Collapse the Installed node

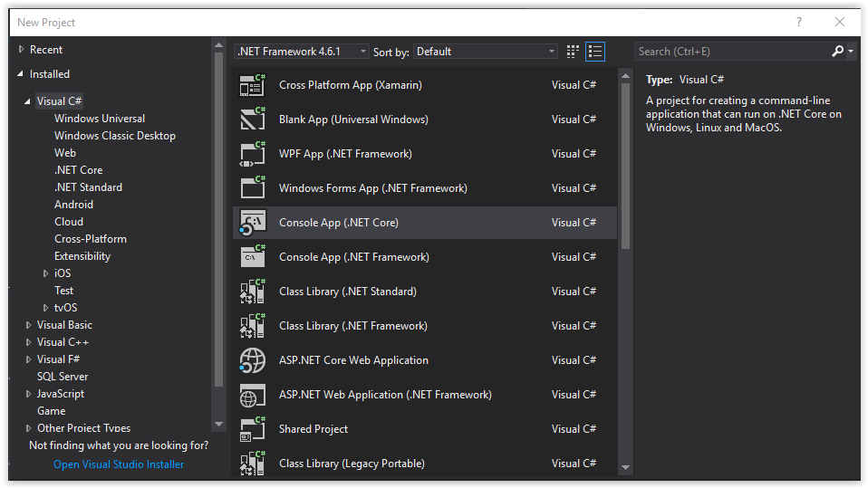coord(21,73)
